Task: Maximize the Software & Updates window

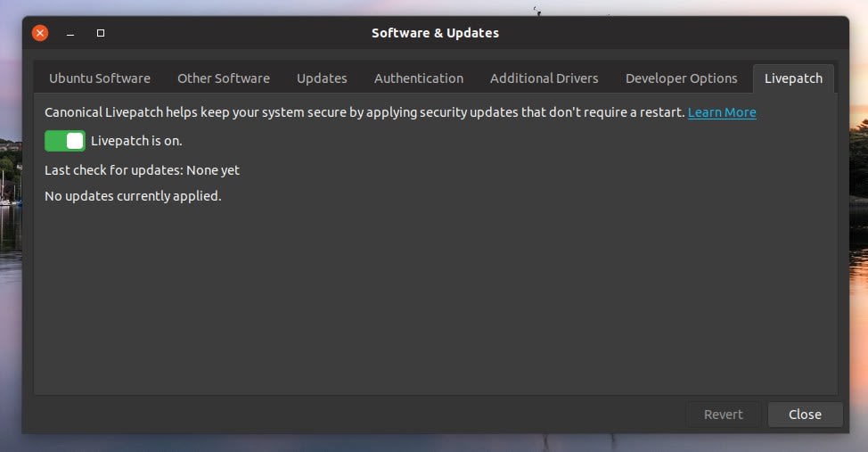Action: click(x=101, y=33)
